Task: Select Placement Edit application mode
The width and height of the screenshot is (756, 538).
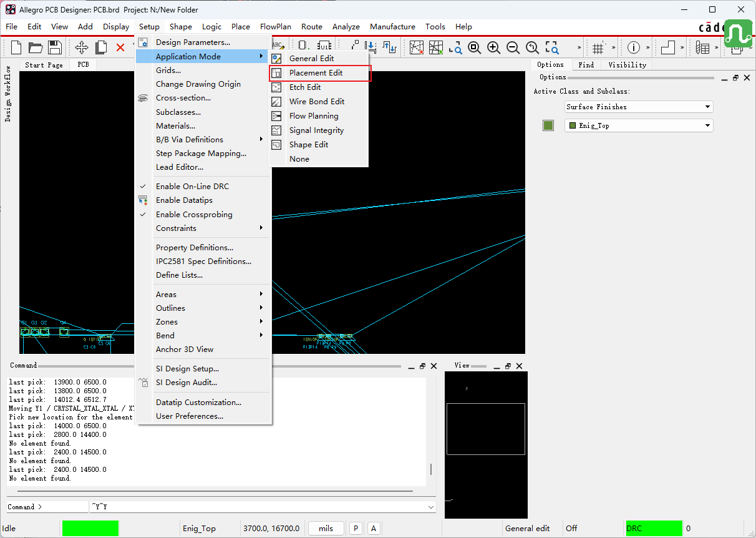Action: [x=319, y=72]
